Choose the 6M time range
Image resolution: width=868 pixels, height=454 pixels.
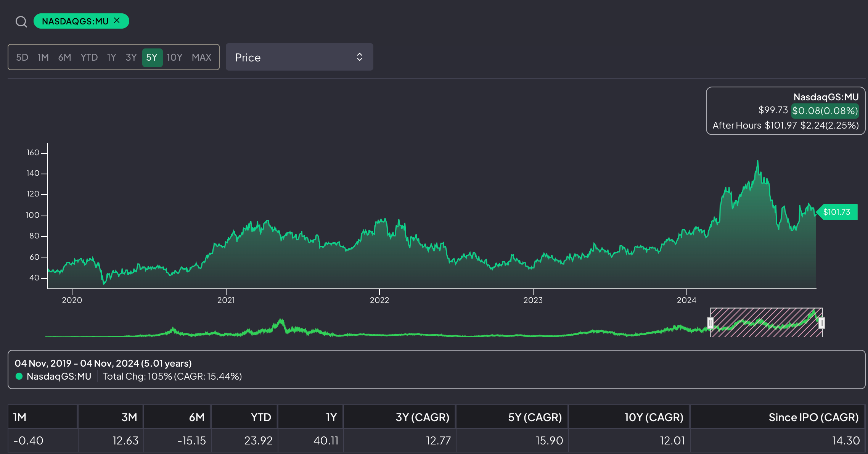(x=65, y=57)
